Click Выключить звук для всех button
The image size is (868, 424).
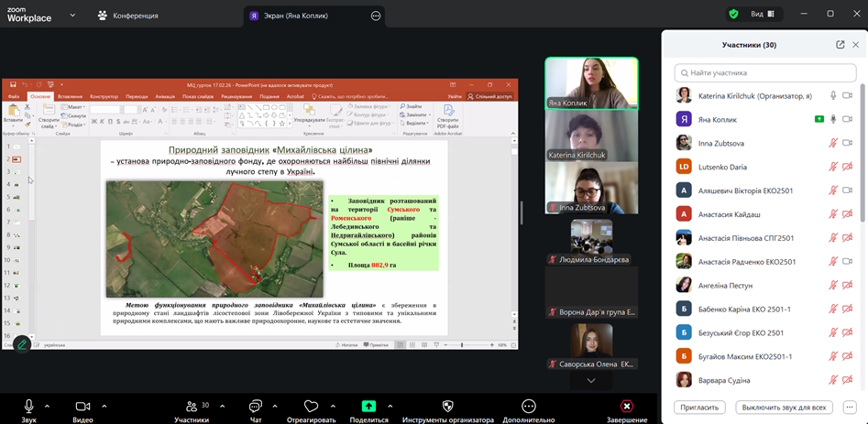pos(784,407)
